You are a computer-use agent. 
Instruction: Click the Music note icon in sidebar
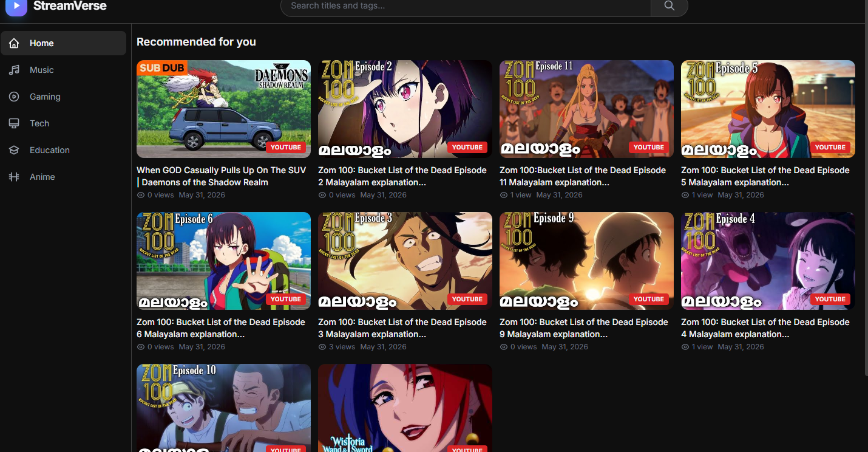14,70
